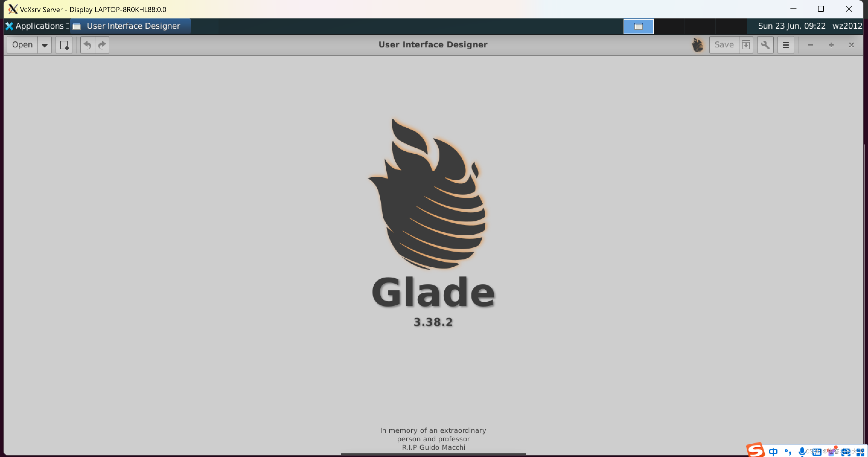The image size is (868, 457).
Task: Maximize the Glade window with the plus button
Action: tap(831, 45)
